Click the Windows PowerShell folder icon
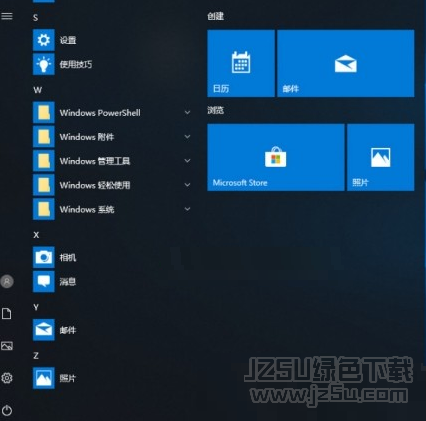Screen dimensions: 426x421 pos(44,113)
